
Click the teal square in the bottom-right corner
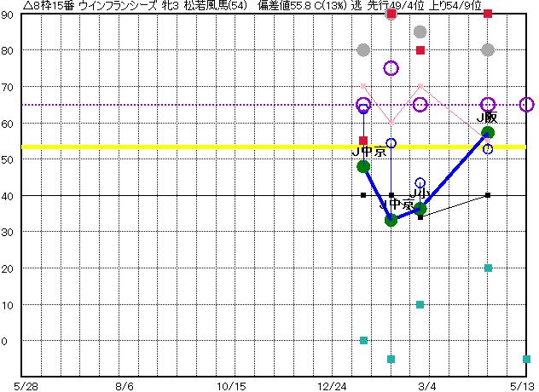point(526,359)
